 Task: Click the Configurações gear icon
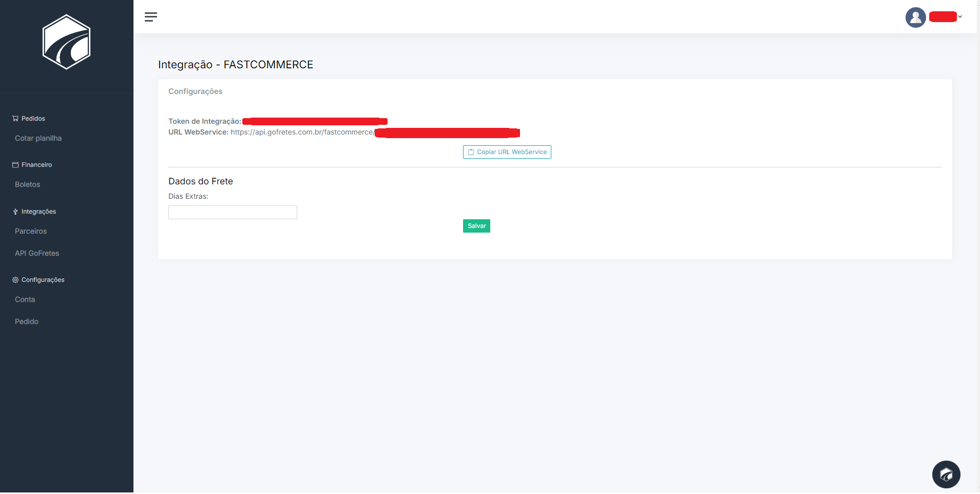[x=15, y=280]
